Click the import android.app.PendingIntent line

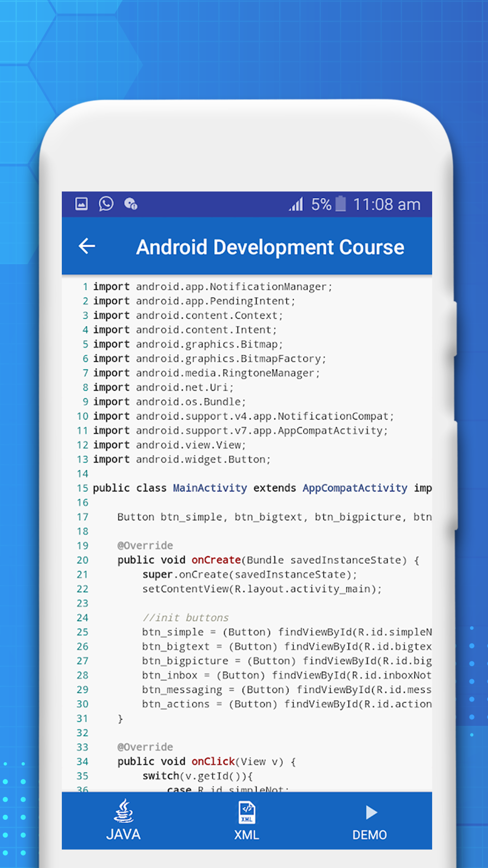194,301
